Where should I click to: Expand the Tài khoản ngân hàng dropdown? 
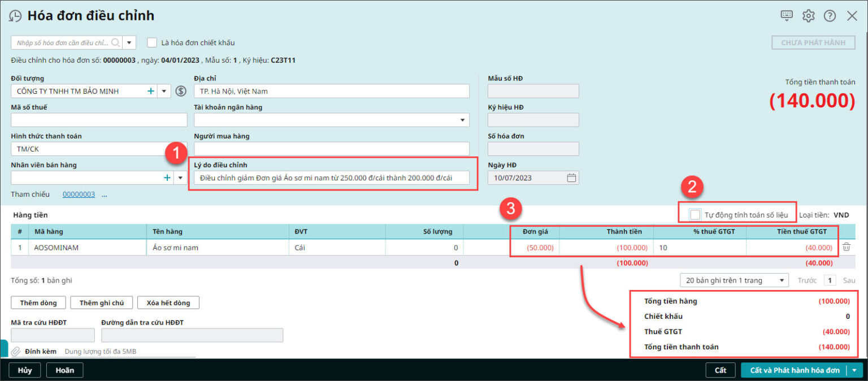[x=463, y=120]
